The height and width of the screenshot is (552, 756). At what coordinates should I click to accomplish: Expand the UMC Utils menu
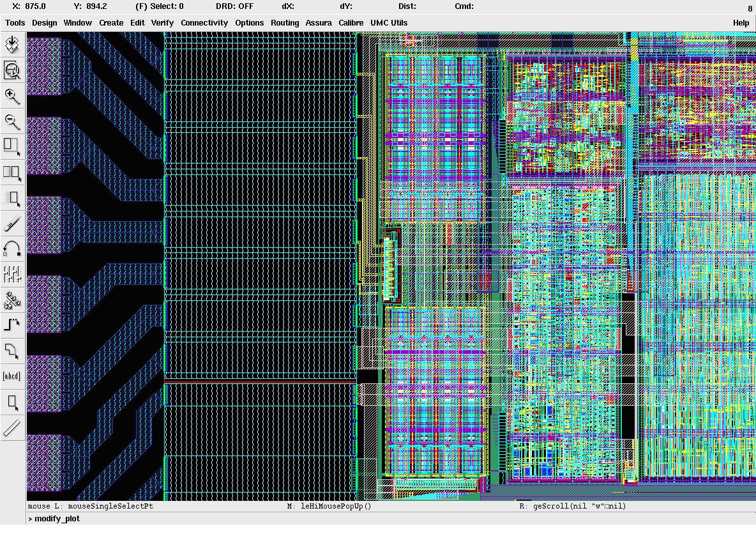(x=389, y=23)
